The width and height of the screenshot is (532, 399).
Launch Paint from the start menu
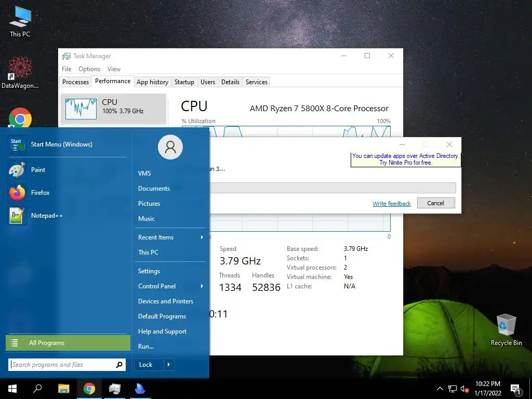pyautogui.click(x=68, y=170)
